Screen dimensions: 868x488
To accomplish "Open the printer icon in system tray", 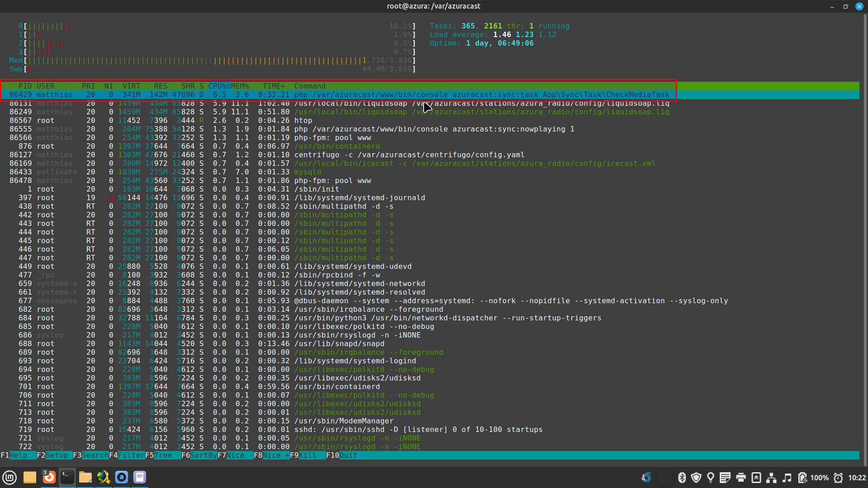I will [x=741, y=477].
